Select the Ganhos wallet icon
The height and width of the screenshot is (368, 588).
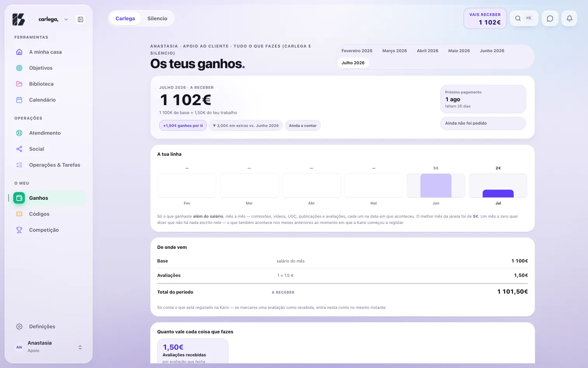click(19, 198)
